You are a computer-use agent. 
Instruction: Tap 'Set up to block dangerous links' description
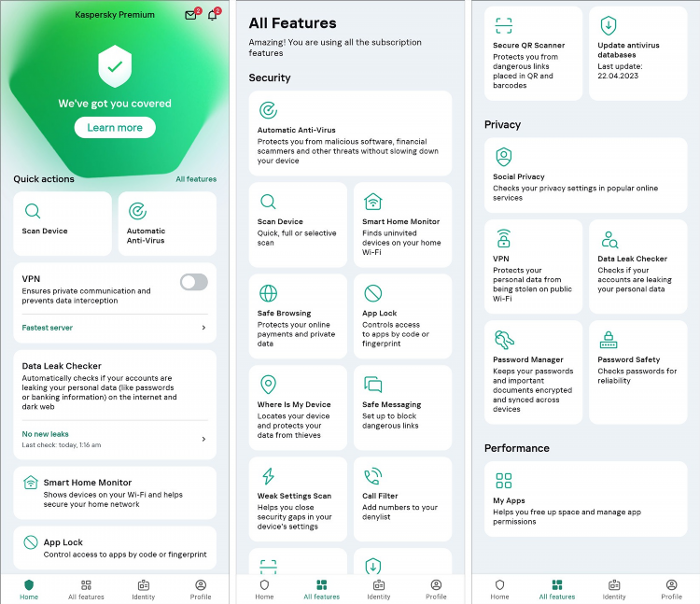click(x=390, y=421)
